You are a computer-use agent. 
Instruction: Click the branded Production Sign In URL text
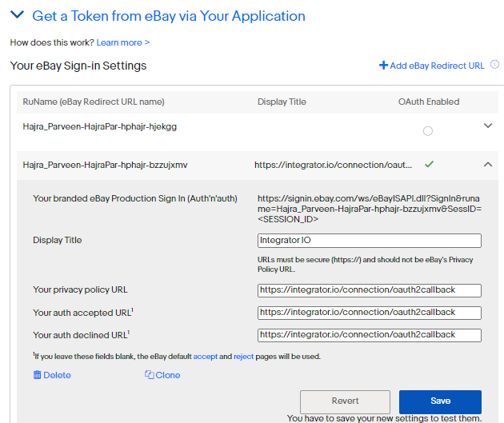(x=370, y=209)
